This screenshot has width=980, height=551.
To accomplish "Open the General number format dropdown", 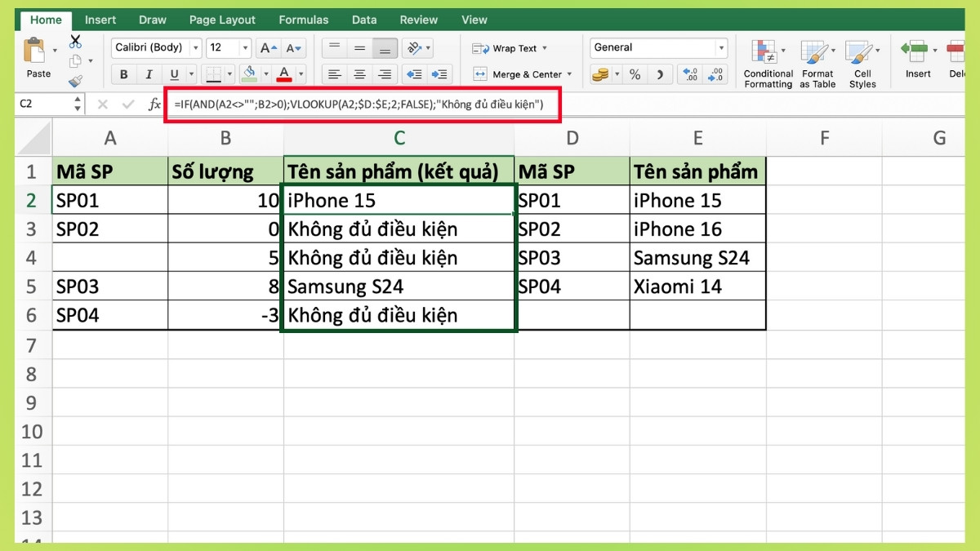I will [x=719, y=47].
